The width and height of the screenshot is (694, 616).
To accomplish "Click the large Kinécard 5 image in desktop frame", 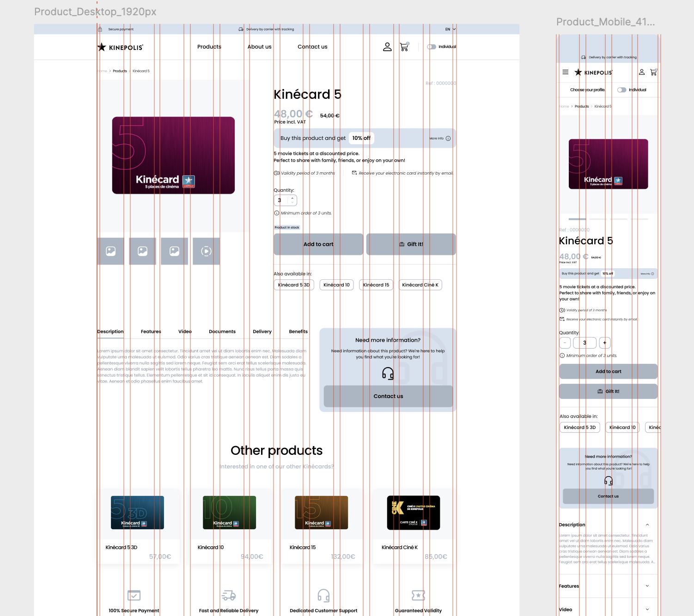I will pyautogui.click(x=173, y=156).
